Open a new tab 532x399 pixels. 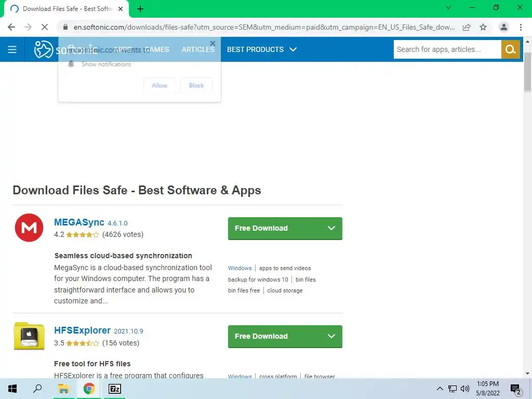(x=140, y=9)
